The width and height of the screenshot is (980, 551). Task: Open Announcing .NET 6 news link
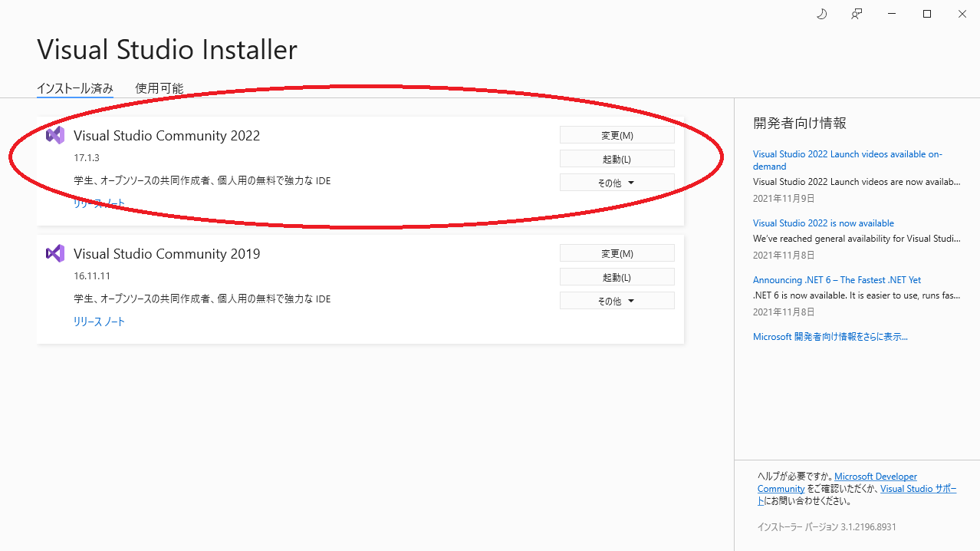click(x=837, y=280)
